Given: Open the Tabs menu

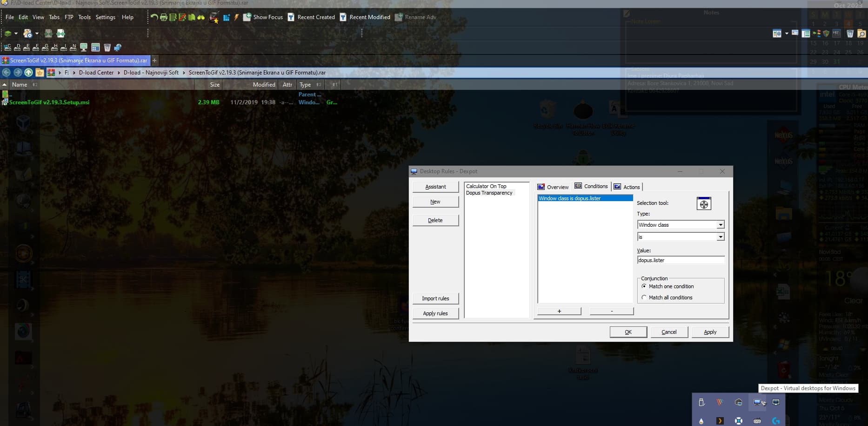Looking at the screenshot, I should (x=54, y=17).
